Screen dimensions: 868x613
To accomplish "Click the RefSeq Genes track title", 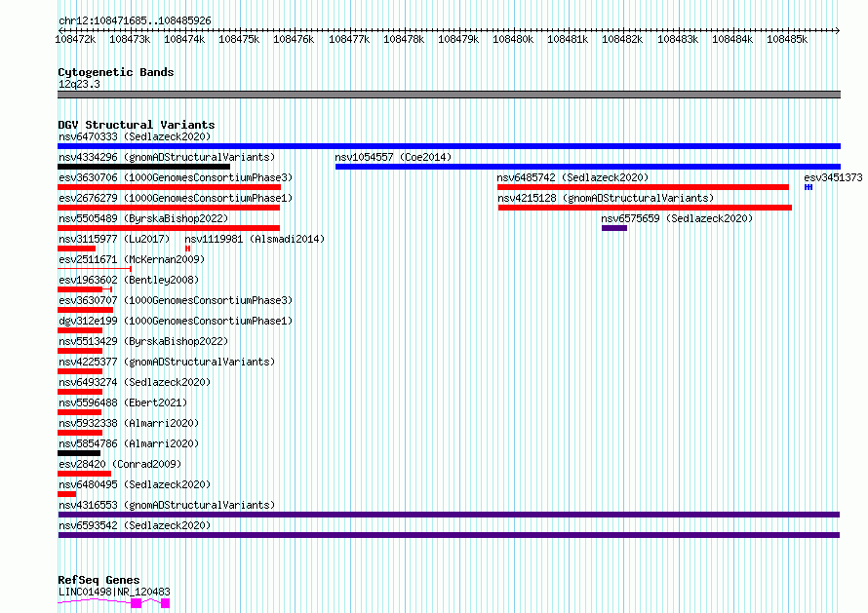I will (99, 581).
